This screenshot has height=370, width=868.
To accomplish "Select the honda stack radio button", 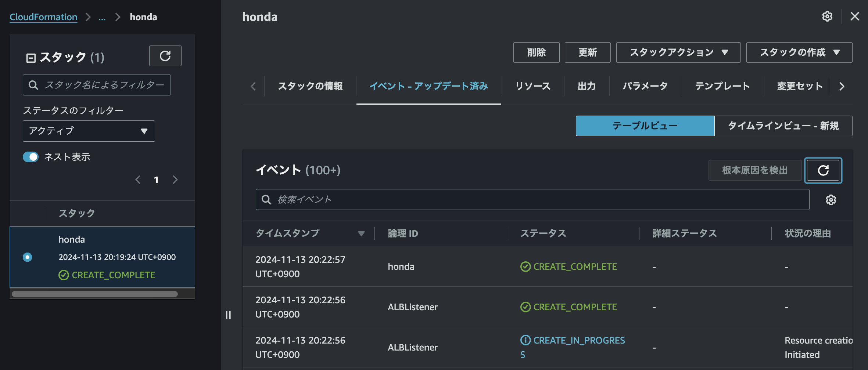I will (28, 257).
